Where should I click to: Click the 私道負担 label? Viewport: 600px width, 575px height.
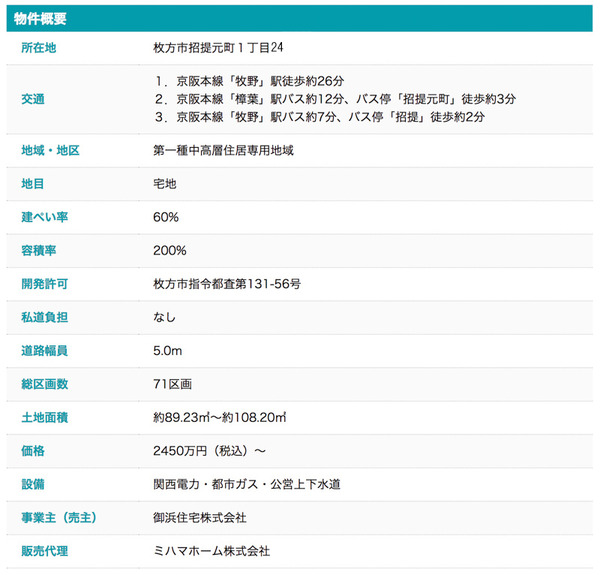pos(45,317)
